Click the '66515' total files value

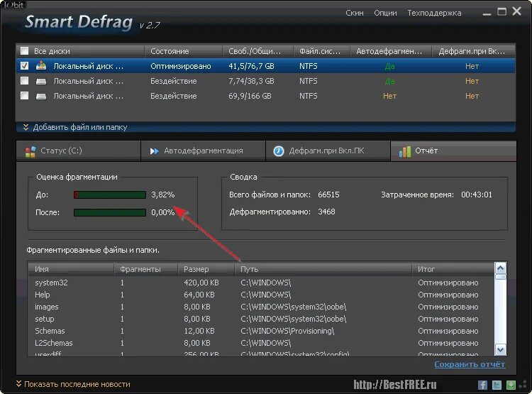(328, 195)
